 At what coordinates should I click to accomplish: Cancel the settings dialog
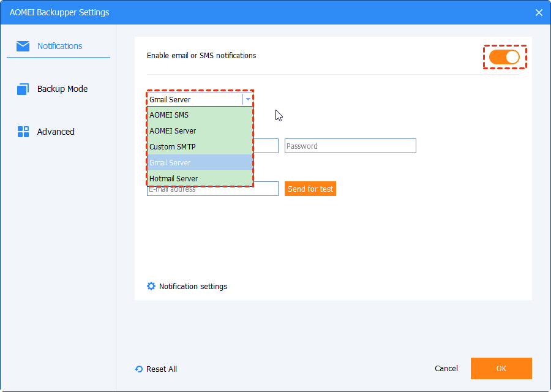click(x=446, y=369)
